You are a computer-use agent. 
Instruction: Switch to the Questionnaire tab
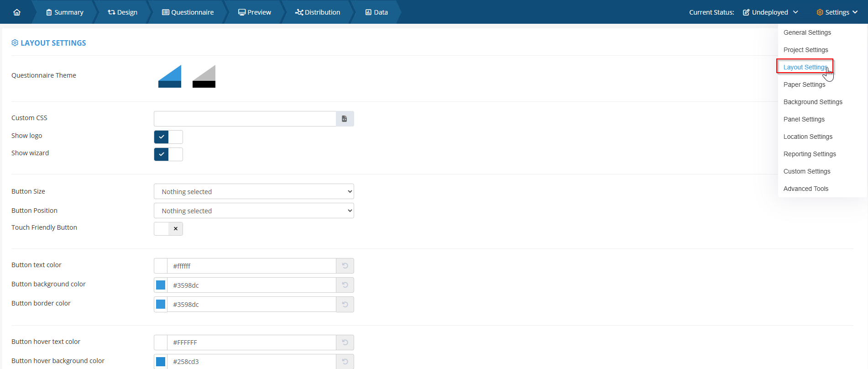(188, 12)
